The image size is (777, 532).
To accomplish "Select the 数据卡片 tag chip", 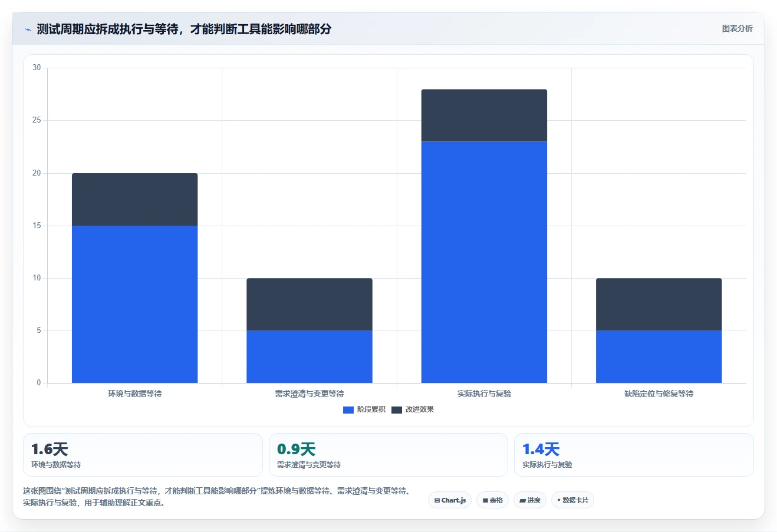I will click(x=572, y=500).
